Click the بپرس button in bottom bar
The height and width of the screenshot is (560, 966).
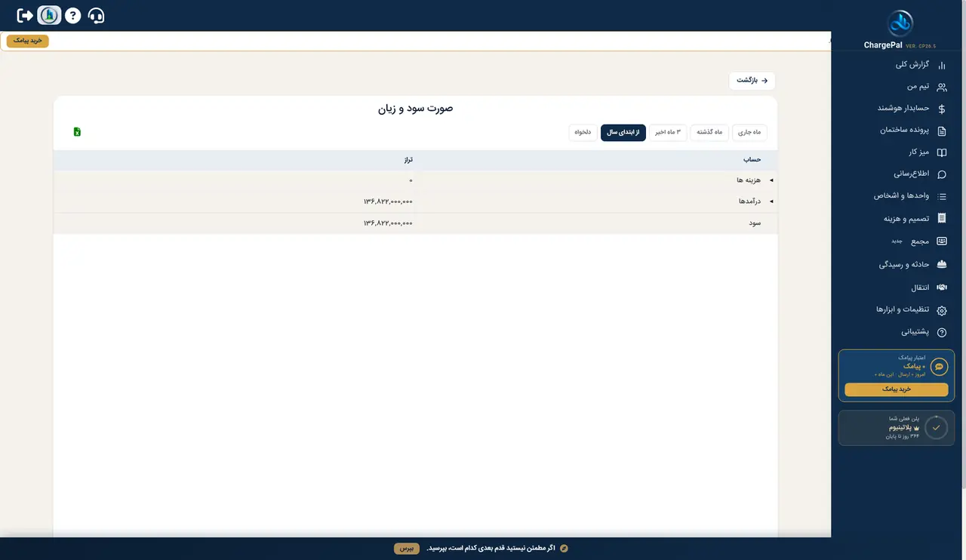click(407, 548)
